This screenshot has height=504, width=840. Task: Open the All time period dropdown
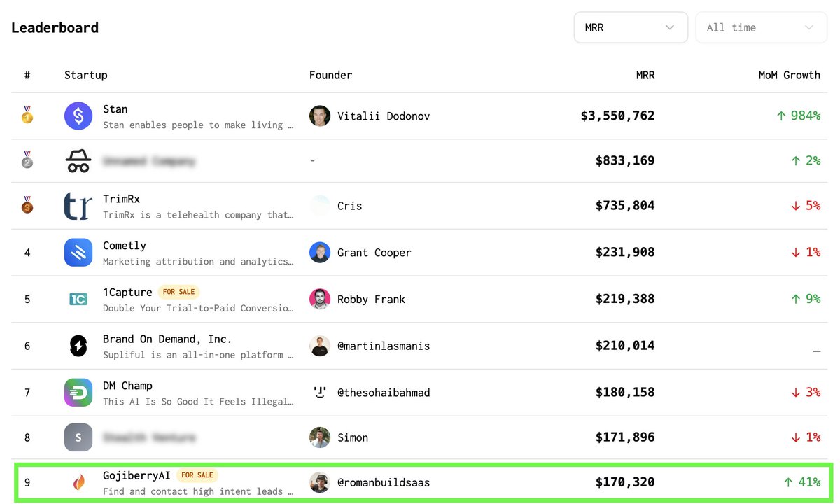(761, 27)
